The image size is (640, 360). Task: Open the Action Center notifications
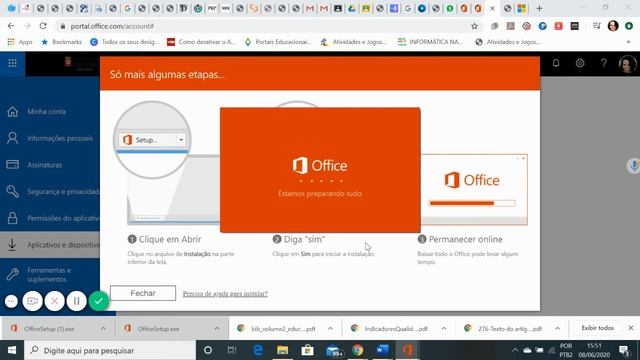point(624,350)
